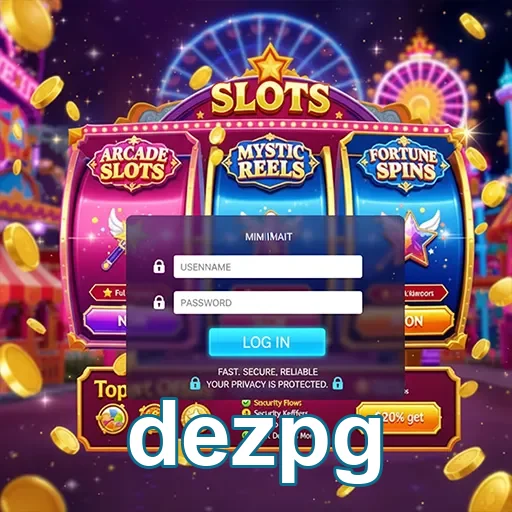Click the orange 20% get button

(x=398, y=418)
